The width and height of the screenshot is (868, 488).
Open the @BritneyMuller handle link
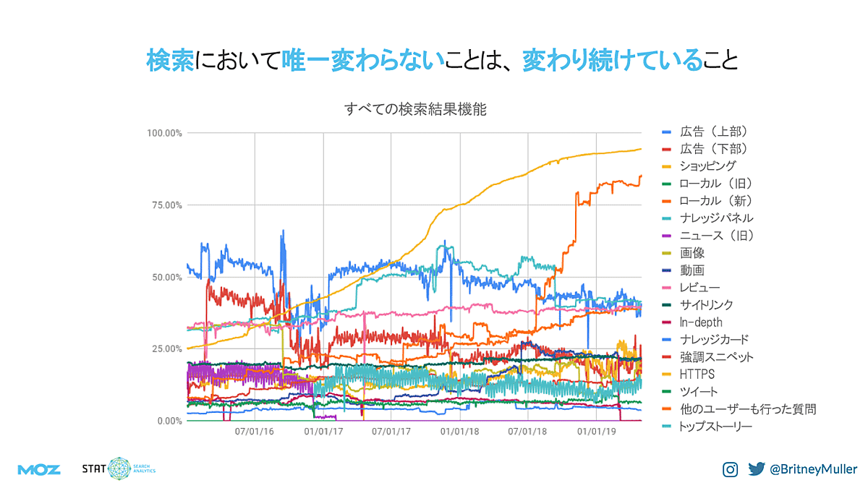coord(813,469)
